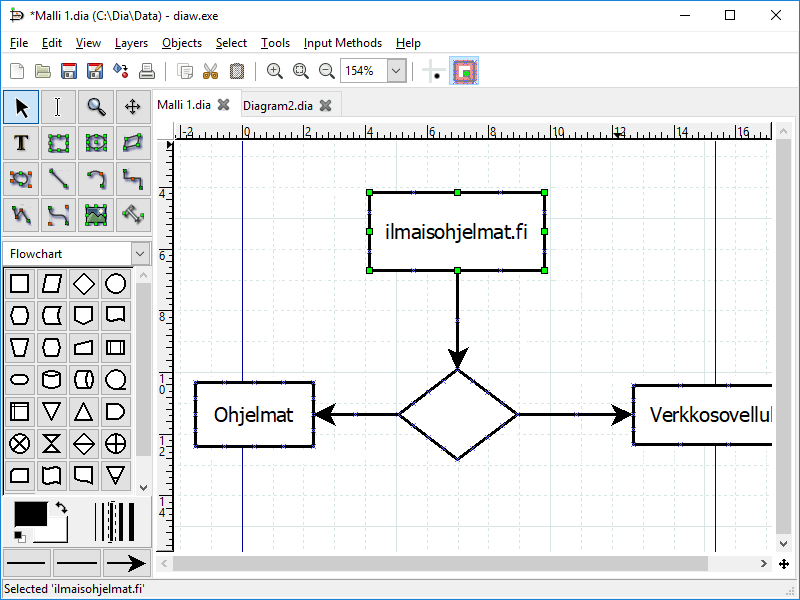Viewport: 800px width, 600px height.
Task: Open the Objects menu
Action: (182, 43)
